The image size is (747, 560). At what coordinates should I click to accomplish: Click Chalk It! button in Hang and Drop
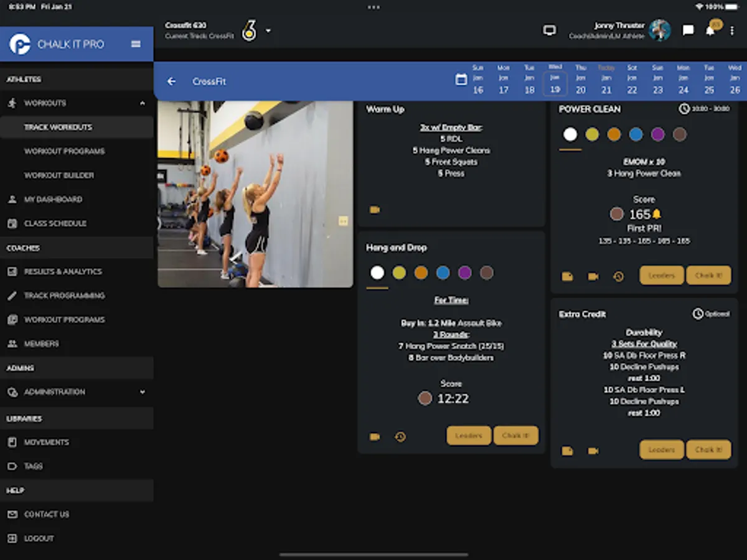pyautogui.click(x=515, y=436)
